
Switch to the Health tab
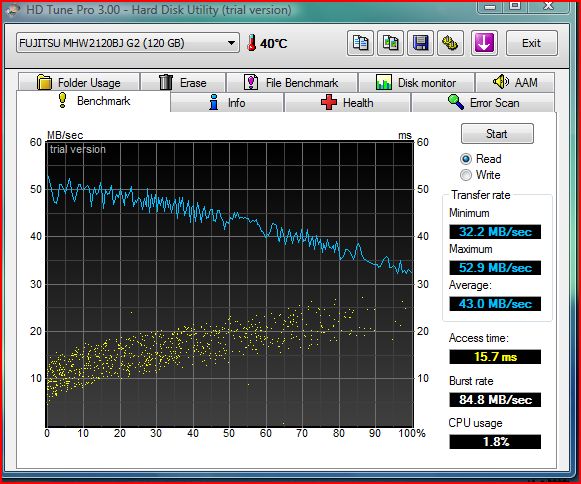tap(348, 102)
